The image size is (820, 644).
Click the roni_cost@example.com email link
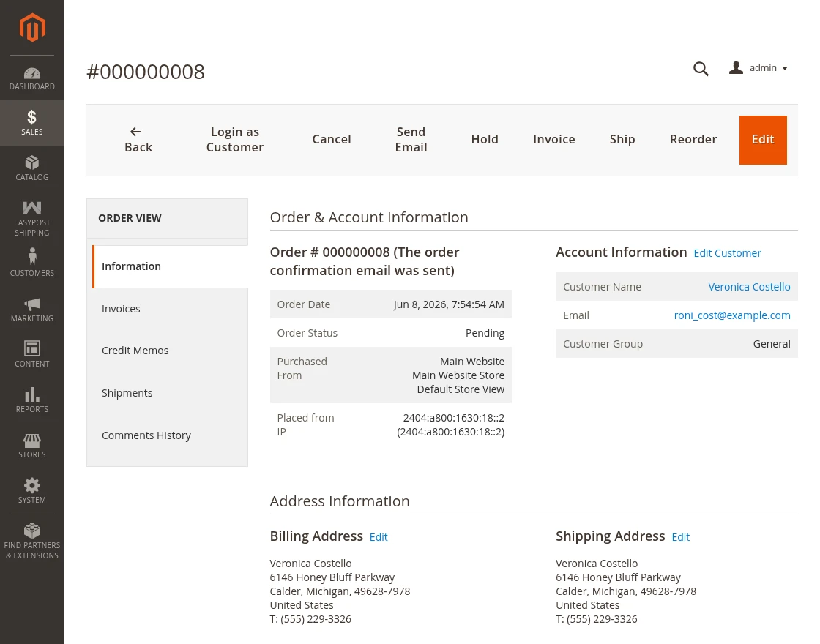732,315
